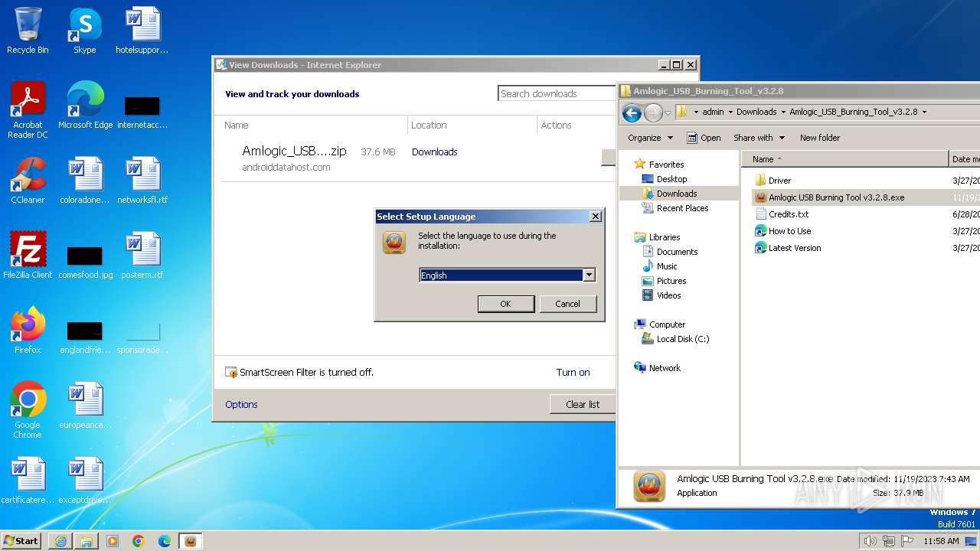
Task: Click Chrome icon in the taskbar
Action: pos(139,541)
